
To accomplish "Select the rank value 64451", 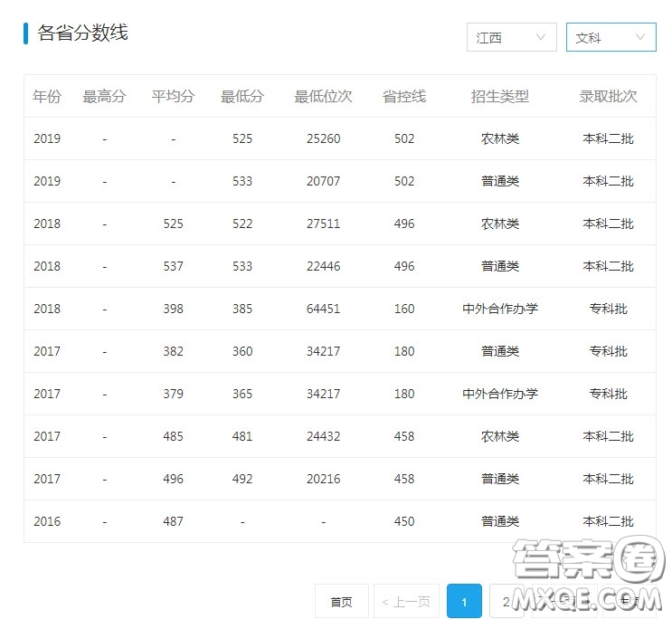I will [323, 309].
